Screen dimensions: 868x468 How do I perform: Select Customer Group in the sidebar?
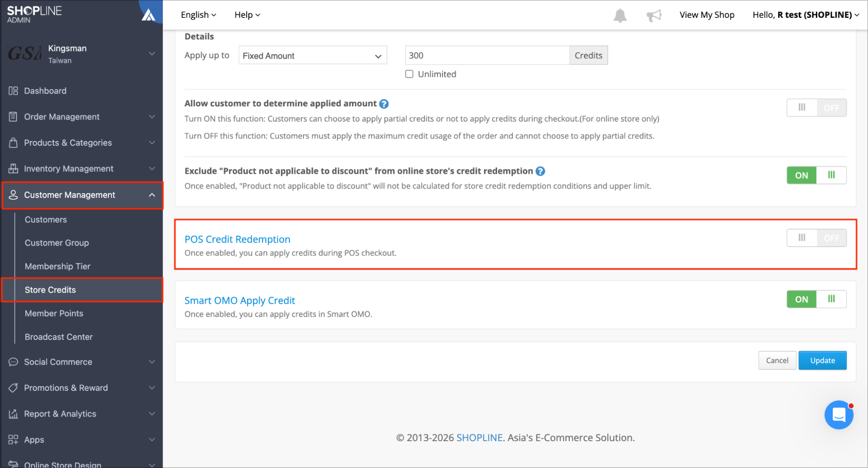(x=57, y=243)
